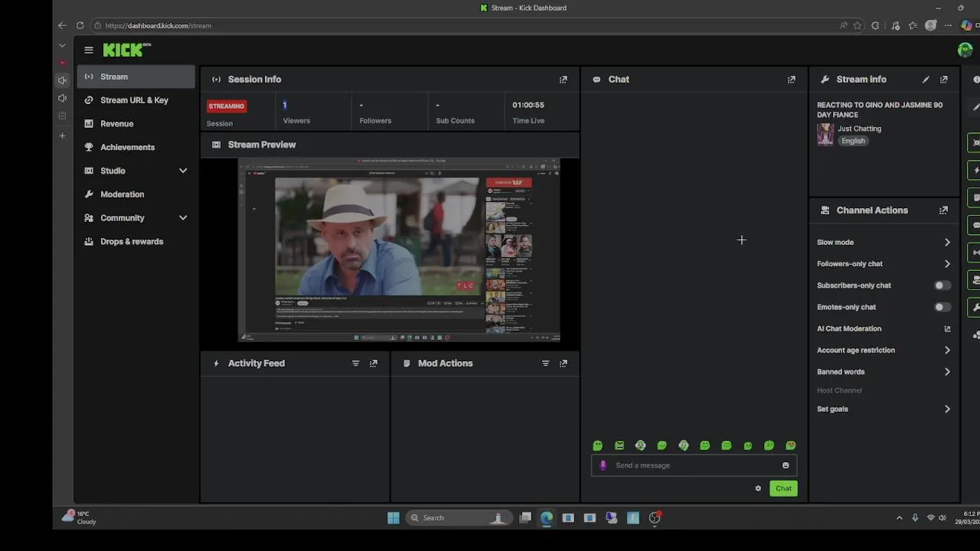The height and width of the screenshot is (551, 980).
Task: Open Set goals options
Action: coord(884,409)
